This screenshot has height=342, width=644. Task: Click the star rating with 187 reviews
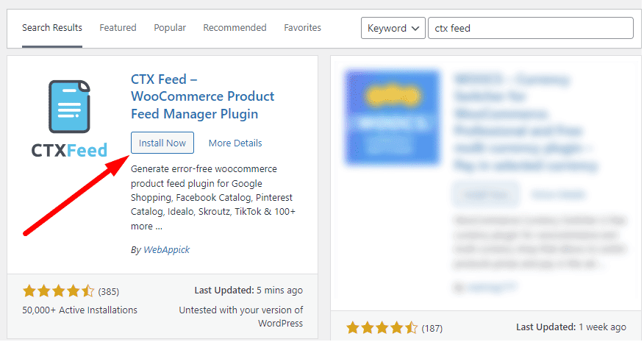382,328
